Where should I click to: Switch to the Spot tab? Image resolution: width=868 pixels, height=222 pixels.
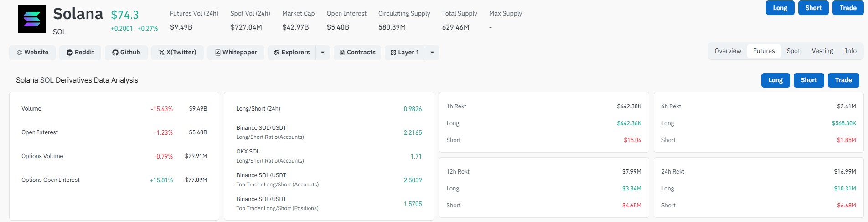[x=793, y=51]
